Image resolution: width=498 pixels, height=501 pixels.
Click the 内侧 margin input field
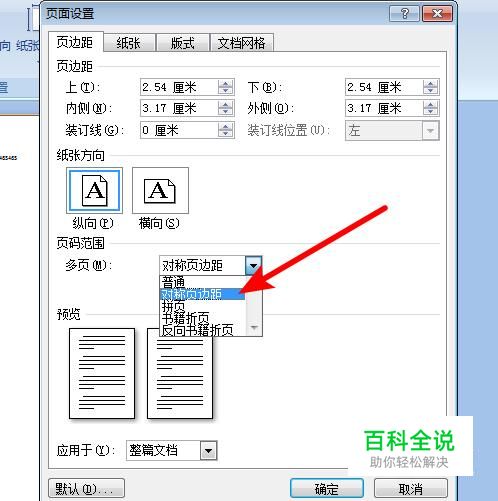pos(179,108)
